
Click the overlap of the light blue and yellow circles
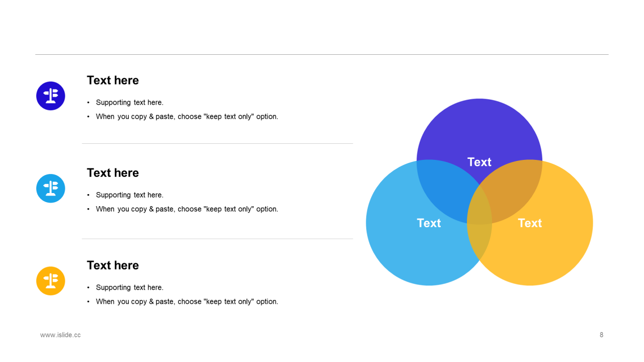click(x=479, y=241)
